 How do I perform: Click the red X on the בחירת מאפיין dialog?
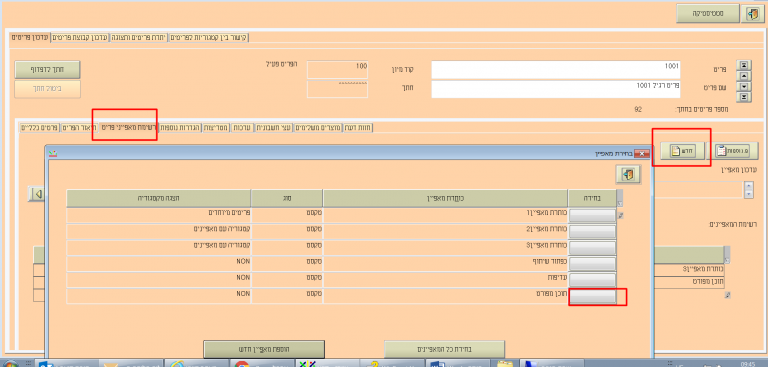point(641,154)
